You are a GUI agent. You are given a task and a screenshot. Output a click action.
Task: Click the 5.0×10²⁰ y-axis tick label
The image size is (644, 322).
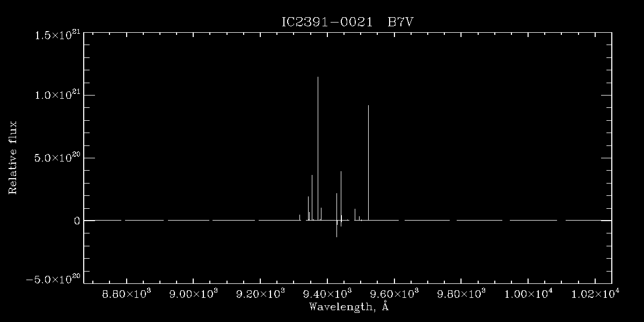(58, 158)
